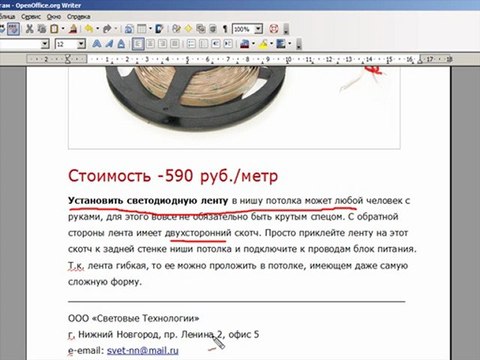Toggle nonprinting characters pilcrow
Screen dimensions: 480x360
[x=225, y=29]
